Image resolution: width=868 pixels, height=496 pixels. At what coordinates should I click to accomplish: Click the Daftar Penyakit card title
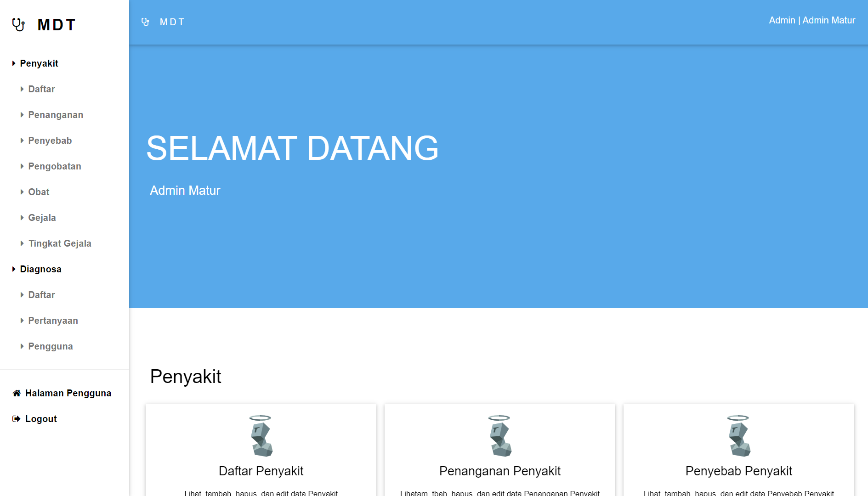tap(261, 471)
